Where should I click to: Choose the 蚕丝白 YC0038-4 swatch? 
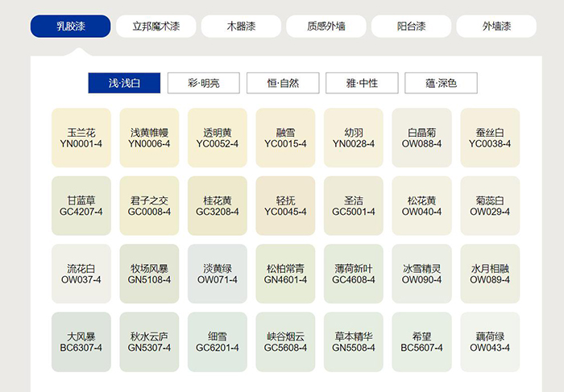pos(489,138)
